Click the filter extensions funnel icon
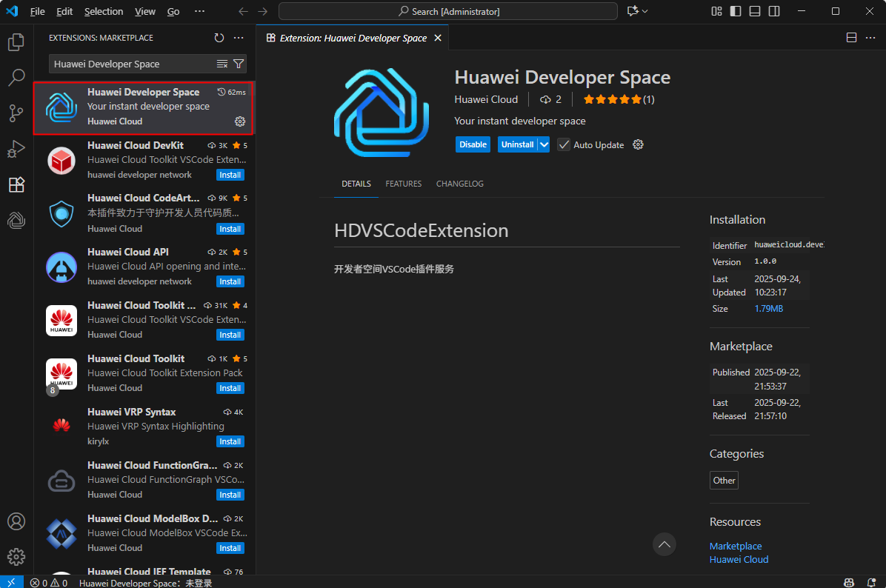 (239, 64)
